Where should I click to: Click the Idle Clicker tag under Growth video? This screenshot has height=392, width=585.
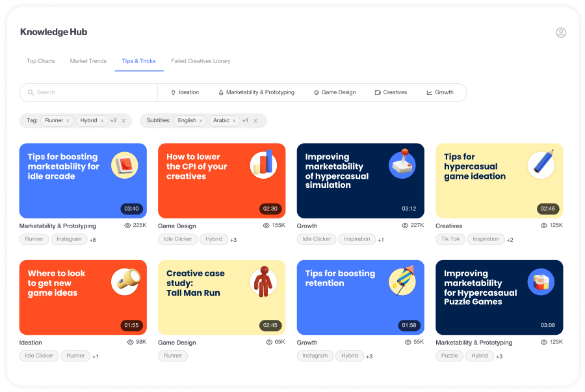coord(317,239)
